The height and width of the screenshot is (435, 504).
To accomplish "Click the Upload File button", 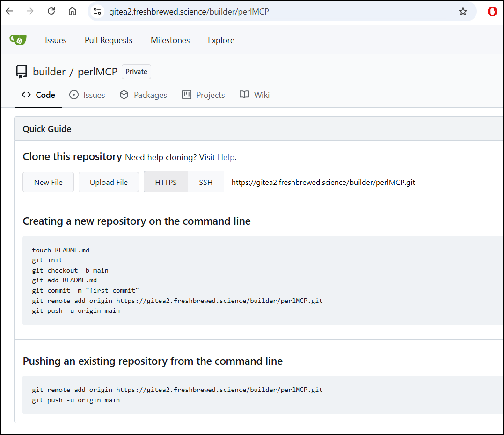I will 109,182.
